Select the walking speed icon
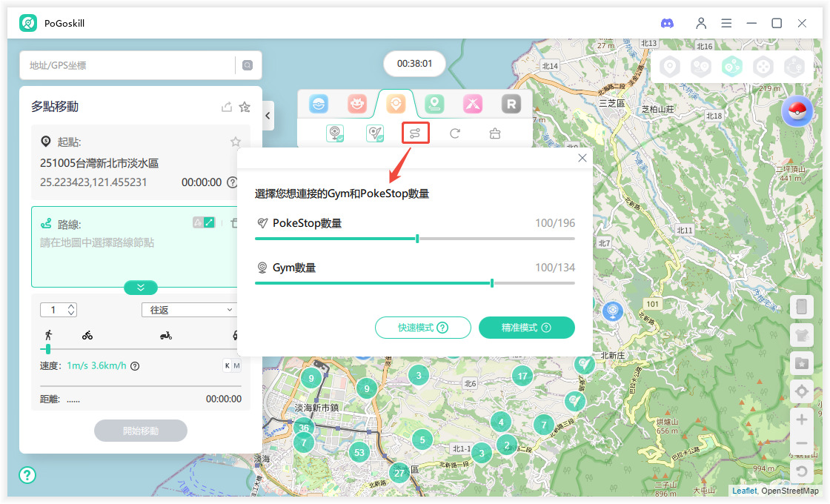 pyautogui.click(x=49, y=335)
